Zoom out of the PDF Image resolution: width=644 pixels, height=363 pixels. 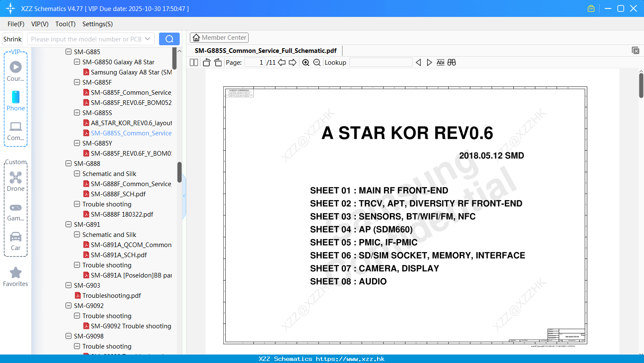point(317,62)
